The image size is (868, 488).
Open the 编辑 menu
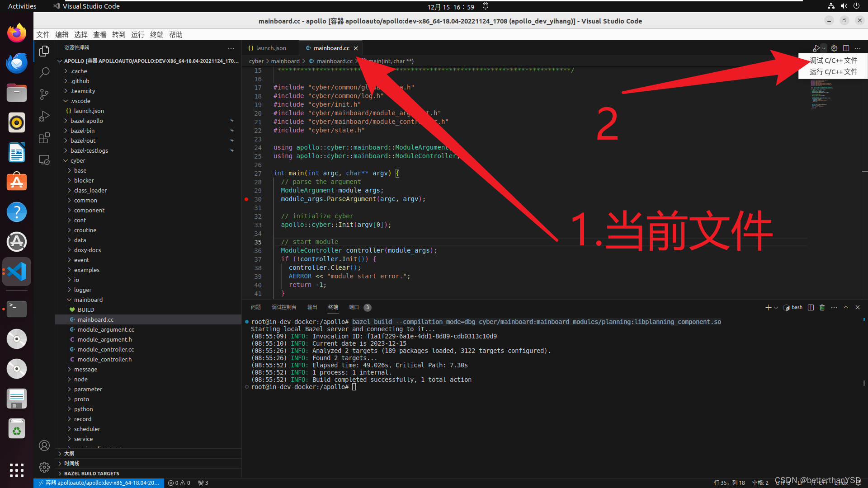click(62, 35)
